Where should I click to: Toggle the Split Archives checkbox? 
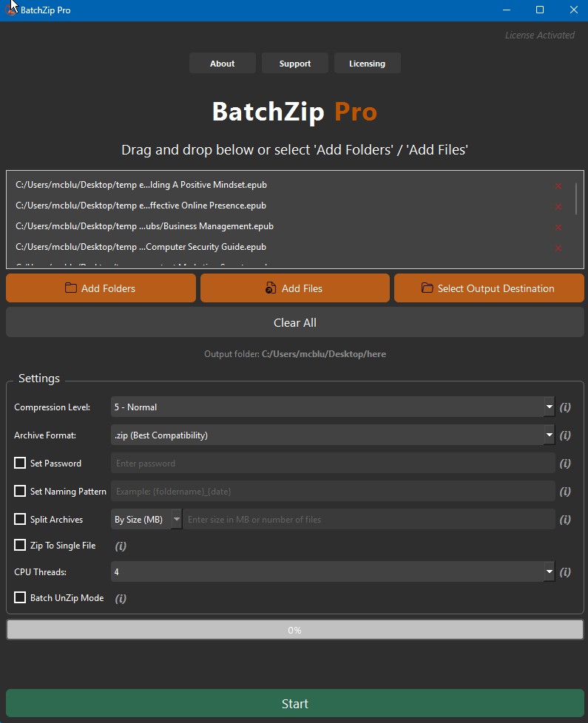[20, 519]
